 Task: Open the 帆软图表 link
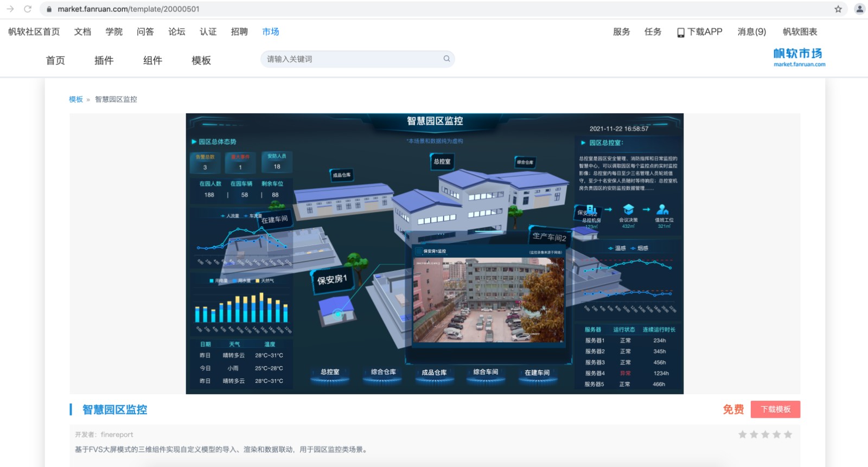point(800,32)
